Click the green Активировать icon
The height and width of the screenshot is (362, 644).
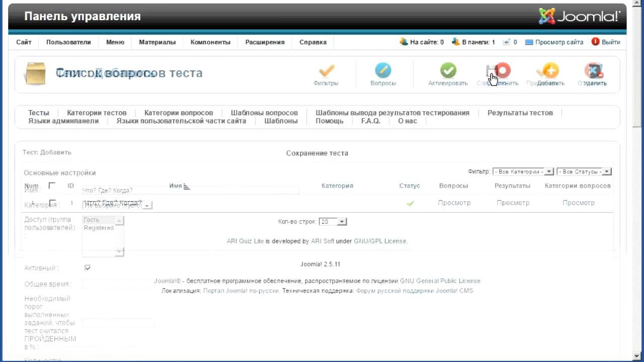pos(448,70)
